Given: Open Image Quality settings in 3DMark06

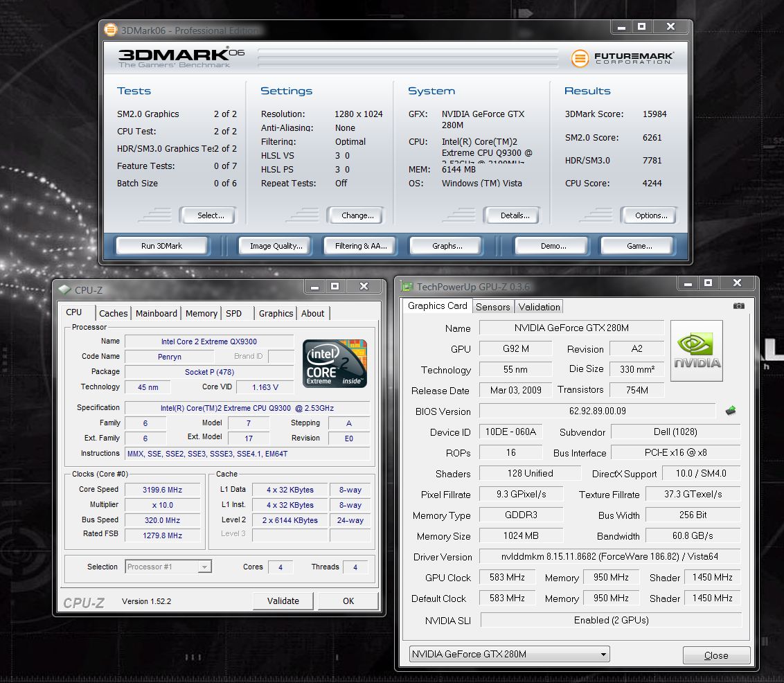Looking at the screenshot, I should pyautogui.click(x=276, y=246).
